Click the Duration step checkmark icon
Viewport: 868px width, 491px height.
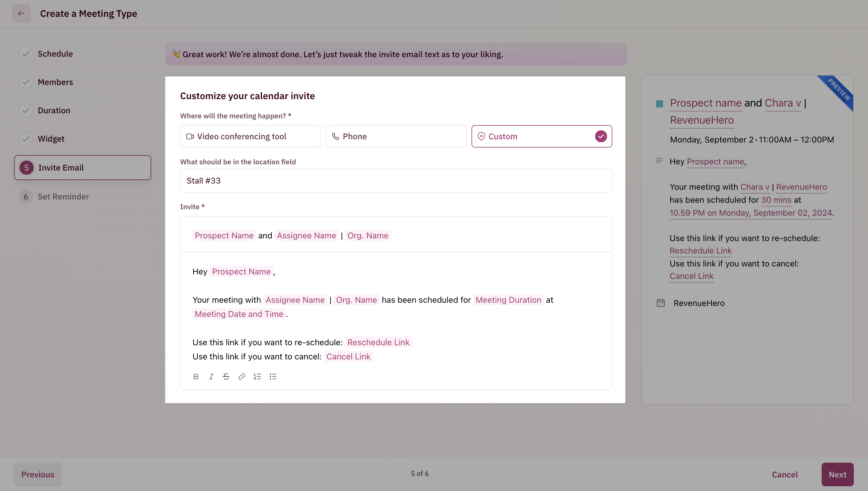pyautogui.click(x=26, y=111)
